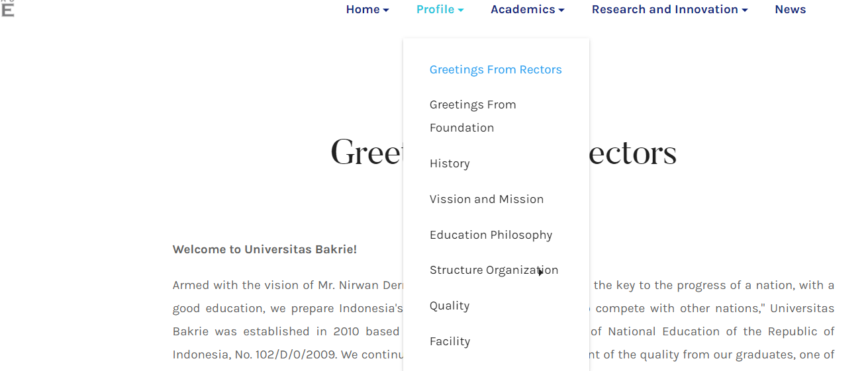
Task: Open the Home navigation menu label
Action: [363, 9]
